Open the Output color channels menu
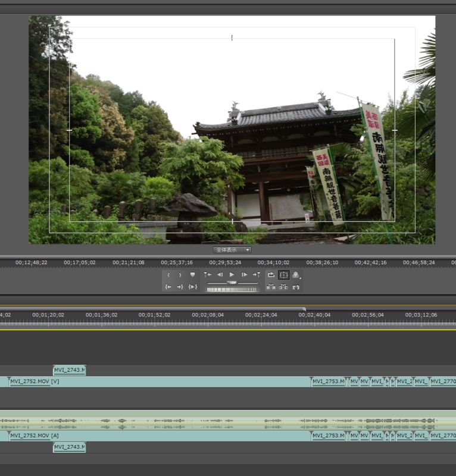Viewport: 456px width, 476px height. 296,275
